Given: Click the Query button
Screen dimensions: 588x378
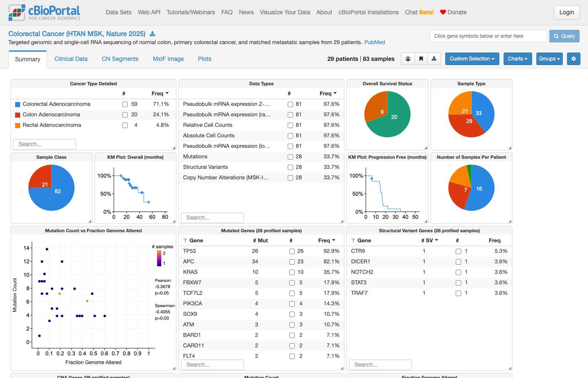Looking at the screenshot, I should pyautogui.click(x=564, y=36).
